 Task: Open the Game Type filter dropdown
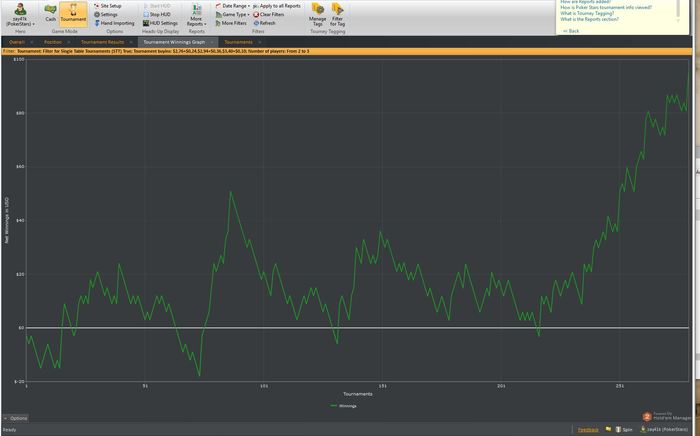click(234, 15)
